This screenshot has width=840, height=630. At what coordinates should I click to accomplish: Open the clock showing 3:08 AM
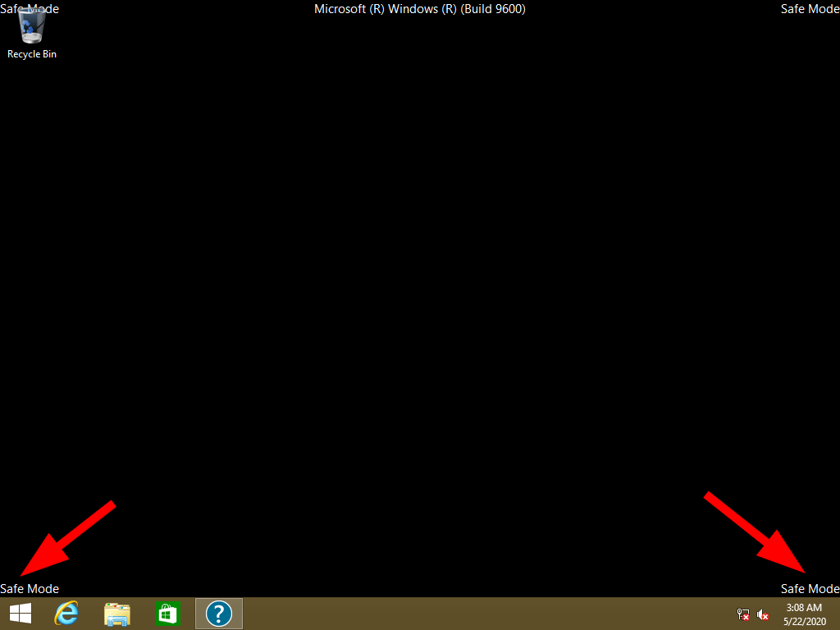click(804, 608)
